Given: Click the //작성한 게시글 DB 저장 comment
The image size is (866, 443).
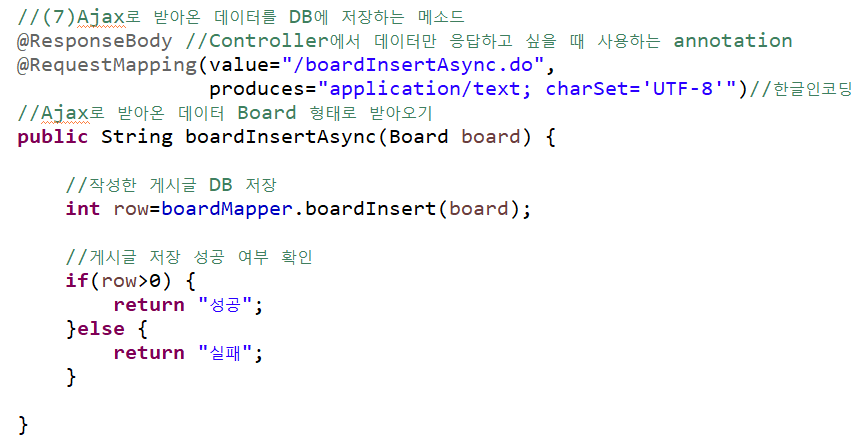Looking at the screenshot, I should click(171, 184).
